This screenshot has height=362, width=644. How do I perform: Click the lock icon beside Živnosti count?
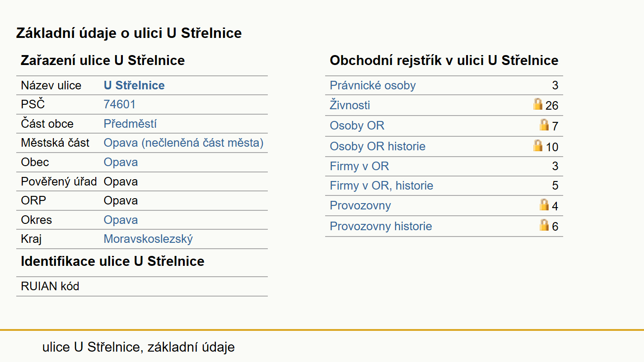pos(537,104)
